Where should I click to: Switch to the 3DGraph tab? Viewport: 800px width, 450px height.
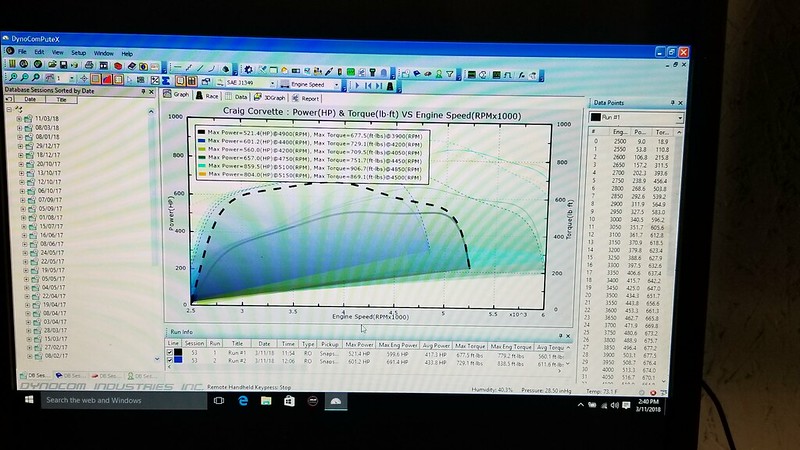click(x=269, y=98)
